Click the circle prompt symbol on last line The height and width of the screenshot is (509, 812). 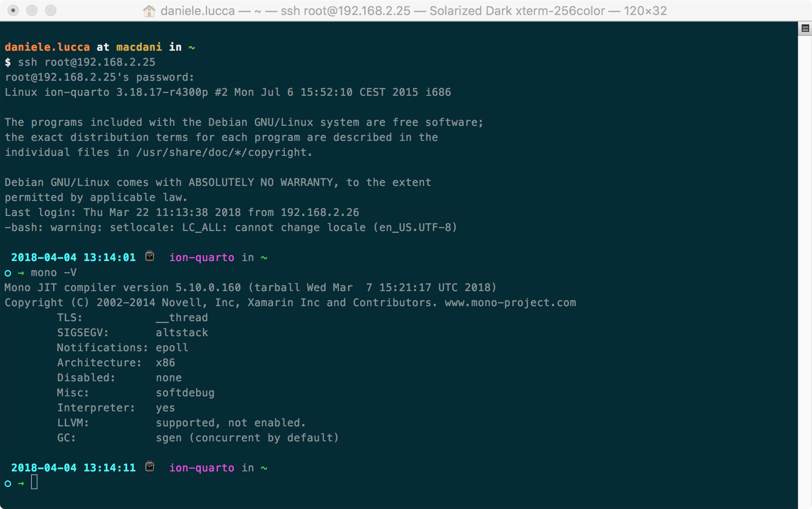coord(8,484)
